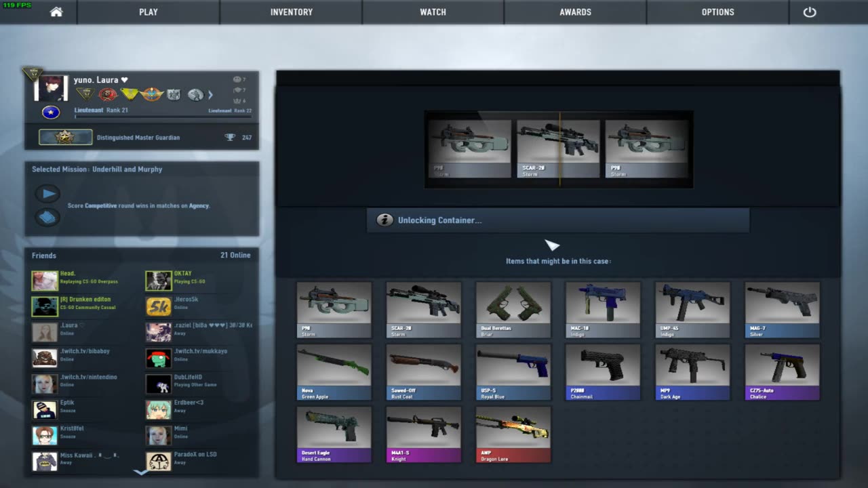Open friend Miss Kawaii Batman avatar

click(x=45, y=461)
